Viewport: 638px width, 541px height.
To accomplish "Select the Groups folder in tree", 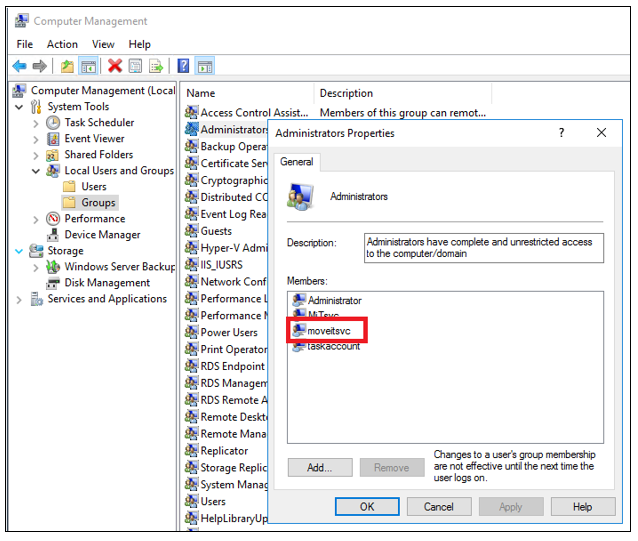I will click(x=90, y=203).
